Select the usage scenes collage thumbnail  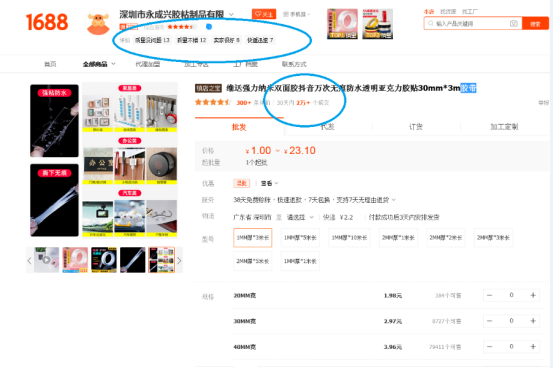[x=162, y=260]
